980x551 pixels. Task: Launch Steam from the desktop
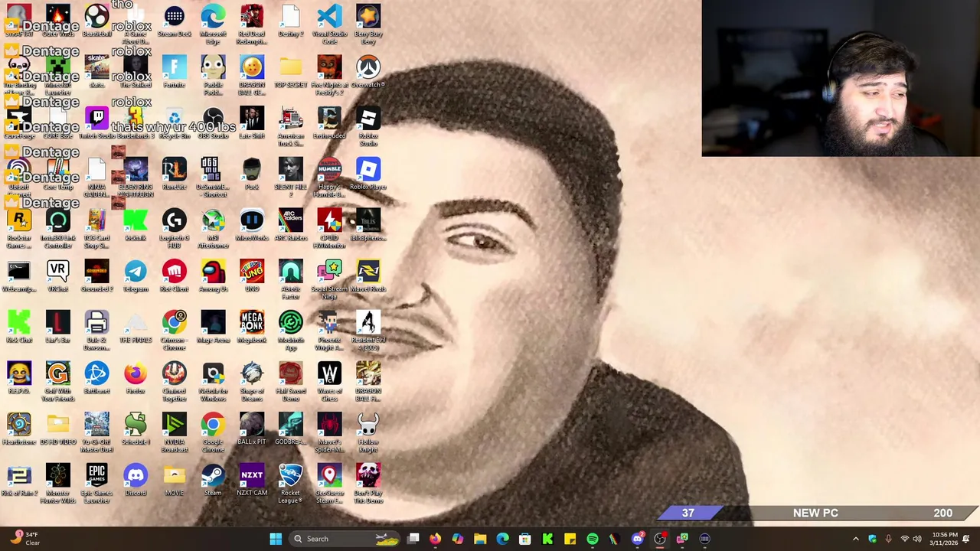[214, 480]
